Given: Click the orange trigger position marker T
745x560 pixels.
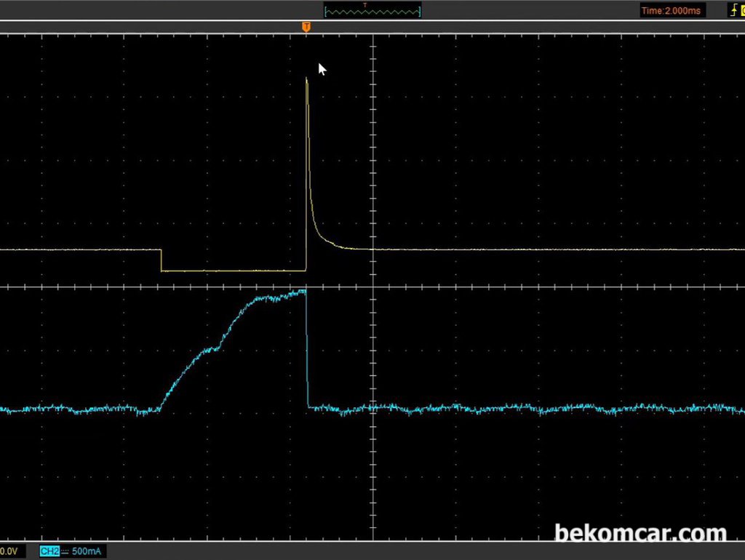Looking at the screenshot, I should pyautogui.click(x=306, y=27).
